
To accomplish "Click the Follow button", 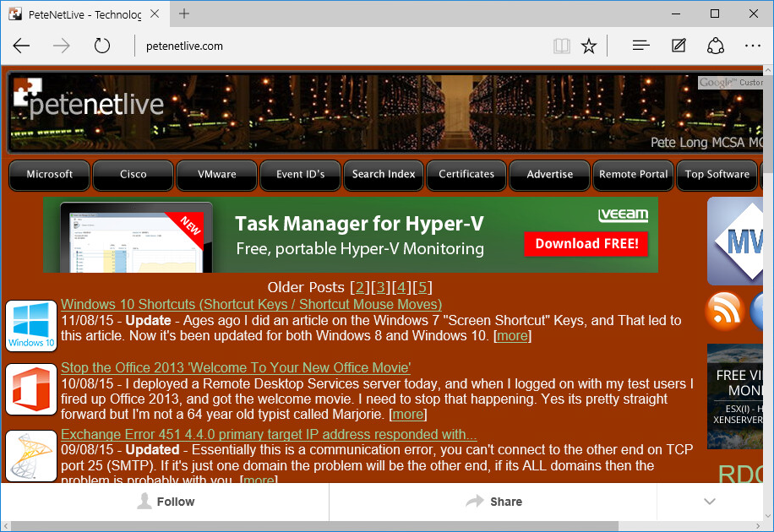I will tap(165, 502).
